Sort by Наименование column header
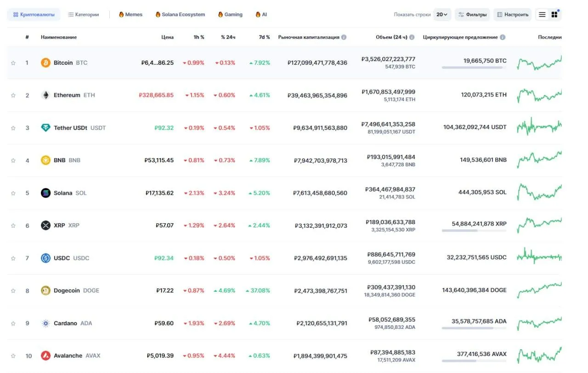This screenshot has height=373, width=588. point(59,37)
